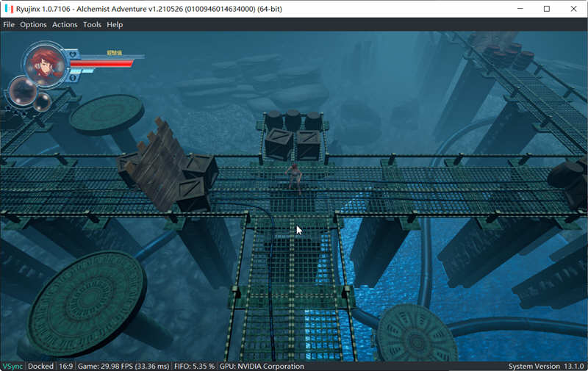The width and height of the screenshot is (588, 371).
Task: Click the GPU: NVIDIA Corporation status entry
Action: pyautogui.click(x=262, y=366)
